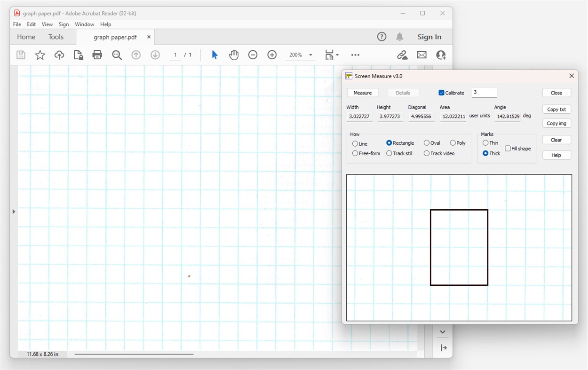This screenshot has height=370, width=588.
Task: Add graph paper.pdf to favorites
Action: coord(40,55)
